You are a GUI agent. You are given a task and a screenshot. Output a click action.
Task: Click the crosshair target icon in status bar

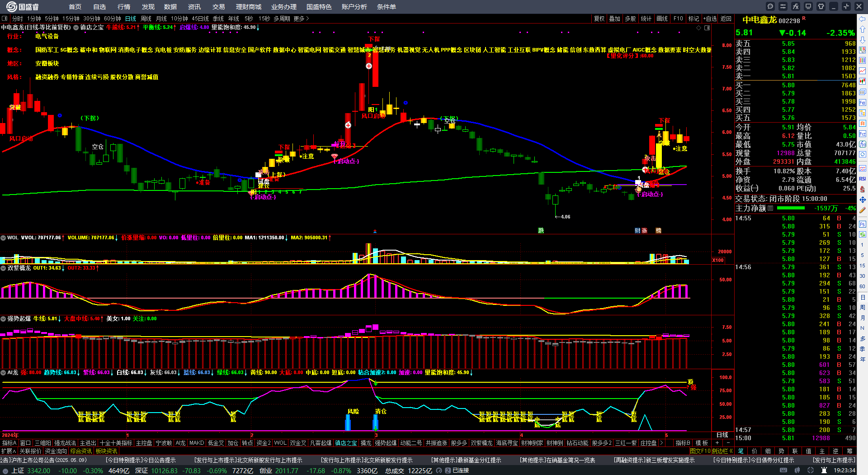pyautogui.click(x=811, y=470)
